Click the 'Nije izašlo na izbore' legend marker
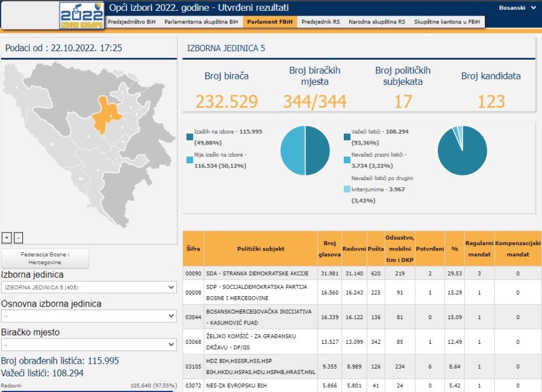 (190, 160)
